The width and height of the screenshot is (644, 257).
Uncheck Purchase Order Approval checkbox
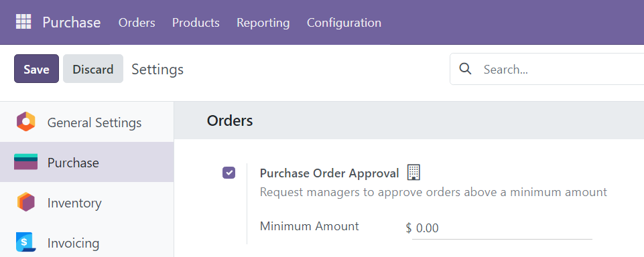pyautogui.click(x=229, y=173)
